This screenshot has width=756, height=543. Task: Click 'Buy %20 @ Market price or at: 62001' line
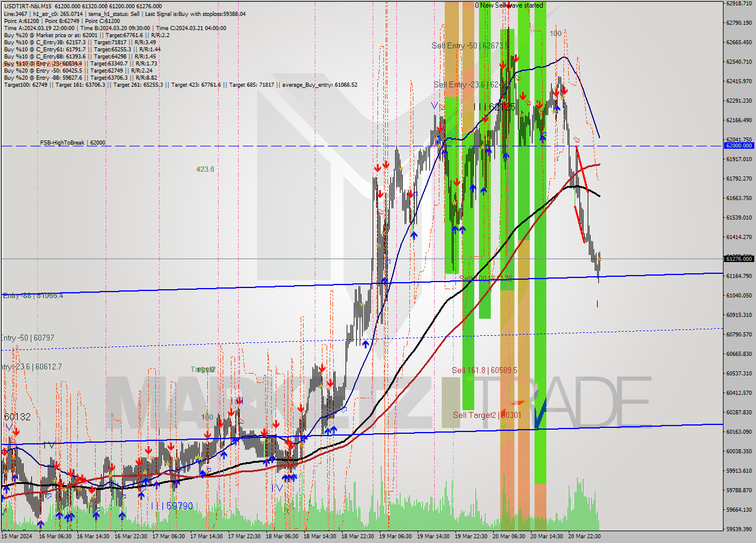pos(87,35)
